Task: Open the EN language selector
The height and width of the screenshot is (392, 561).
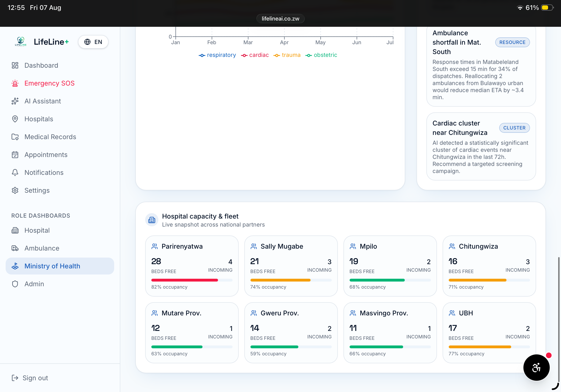Action: pos(93,42)
